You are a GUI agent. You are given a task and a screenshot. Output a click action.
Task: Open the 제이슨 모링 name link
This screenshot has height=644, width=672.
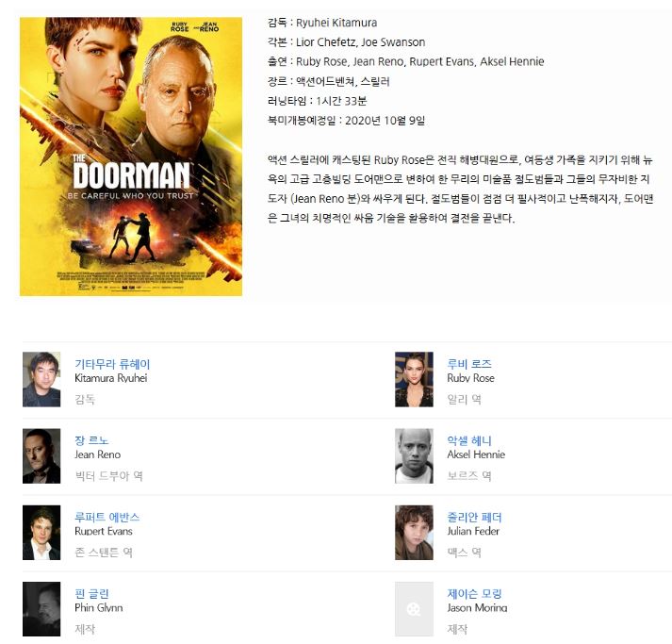point(474,594)
